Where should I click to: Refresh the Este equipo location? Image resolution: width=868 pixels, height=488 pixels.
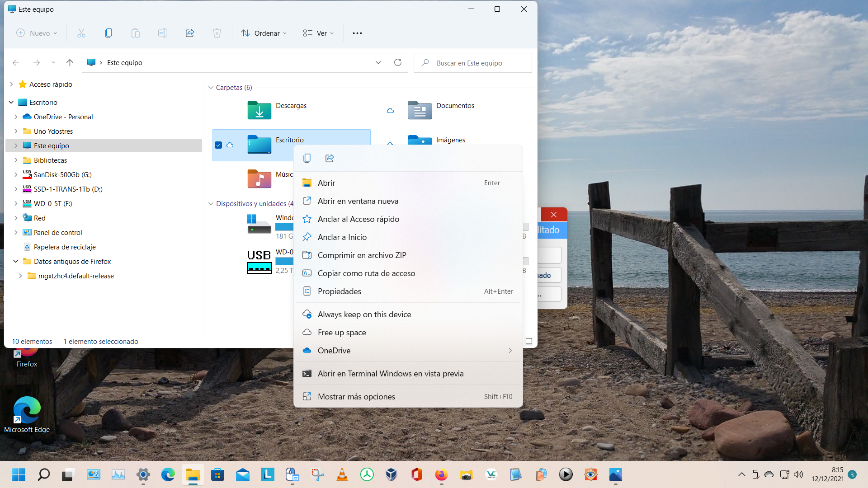pos(398,63)
